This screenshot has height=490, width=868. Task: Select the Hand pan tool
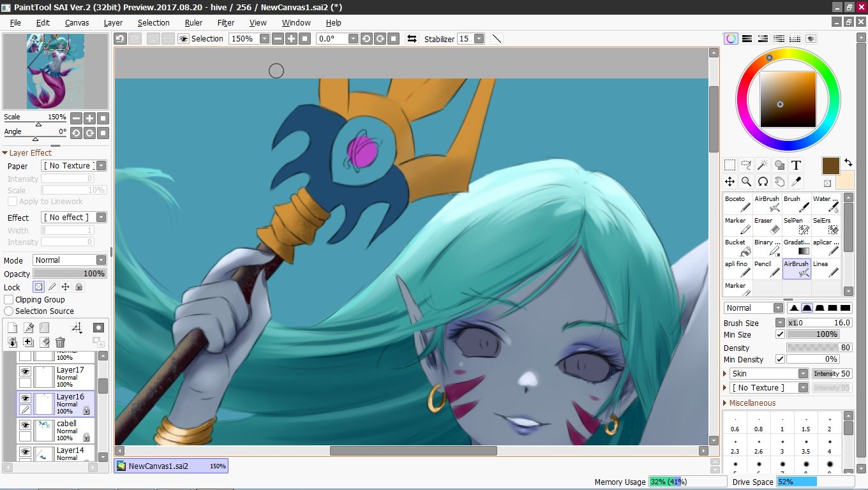click(x=779, y=182)
